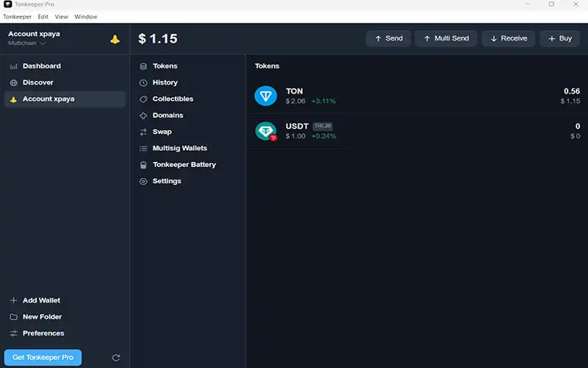Screen dimensions: 588x368
Task: Click the +3.11% TON price change
Action: 323,101
